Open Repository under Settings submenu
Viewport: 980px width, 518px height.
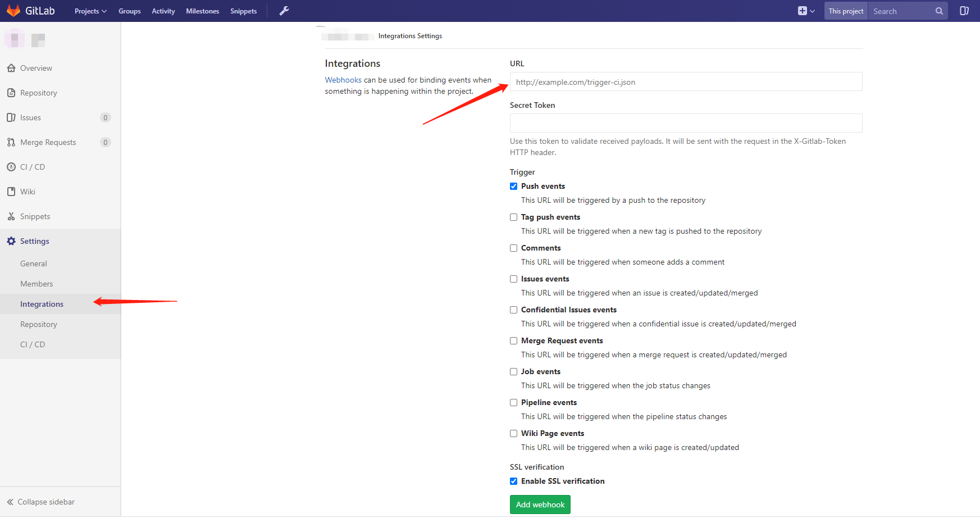(x=39, y=324)
